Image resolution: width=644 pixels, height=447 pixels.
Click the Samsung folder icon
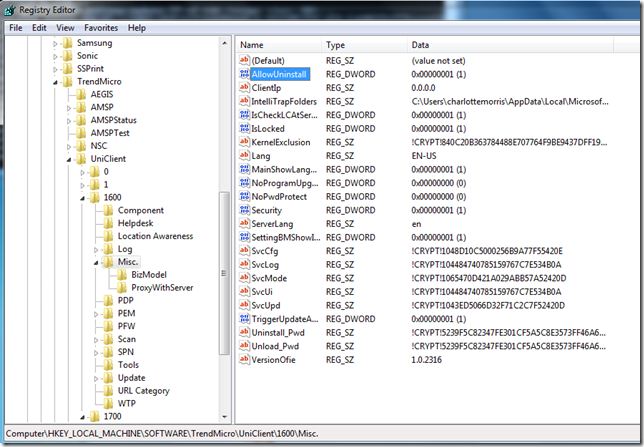68,43
